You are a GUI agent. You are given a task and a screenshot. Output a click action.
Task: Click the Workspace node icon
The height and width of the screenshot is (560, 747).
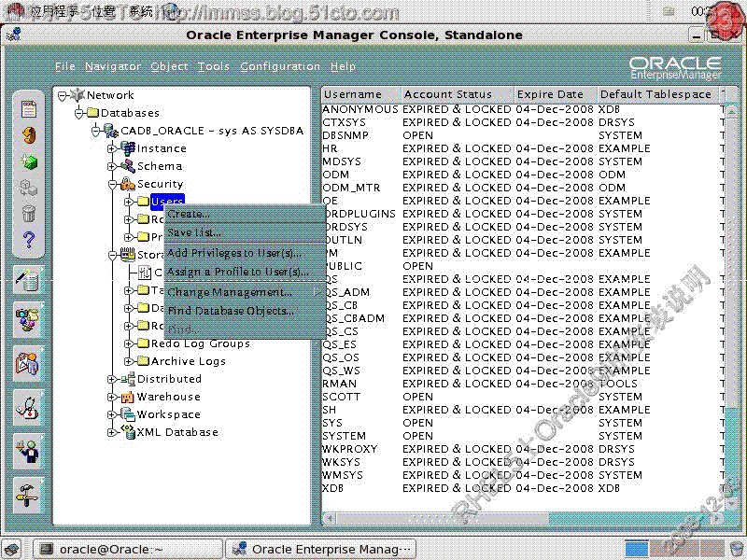128,414
